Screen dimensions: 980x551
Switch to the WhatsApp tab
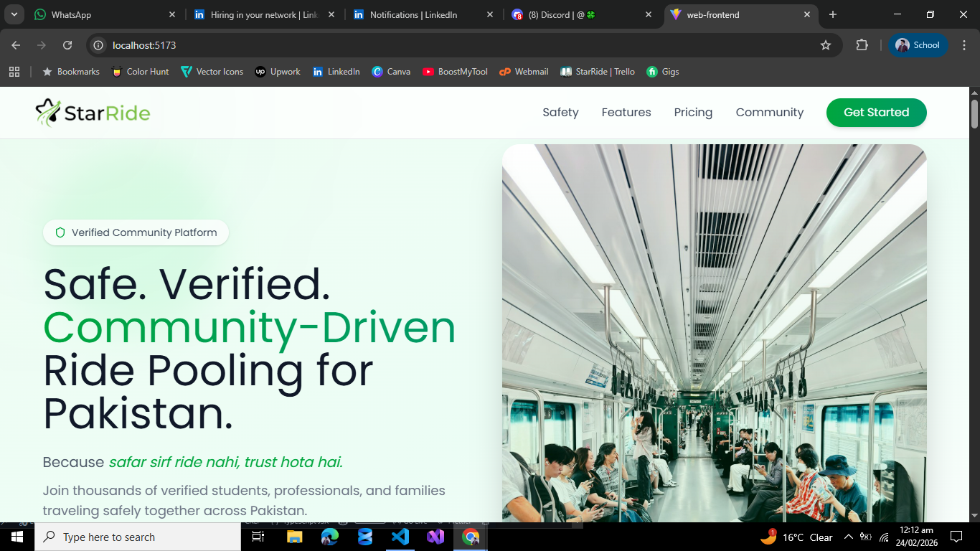point(105,14)
